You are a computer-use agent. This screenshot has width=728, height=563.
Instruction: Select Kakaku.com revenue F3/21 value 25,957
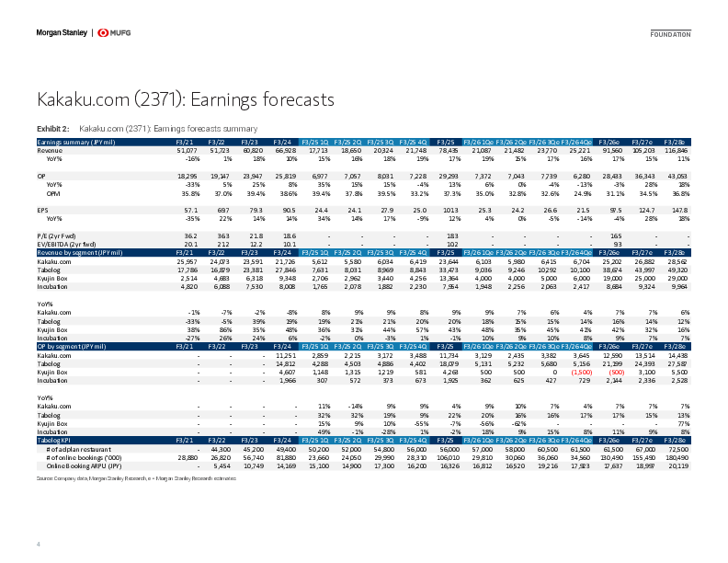[188, 262]
